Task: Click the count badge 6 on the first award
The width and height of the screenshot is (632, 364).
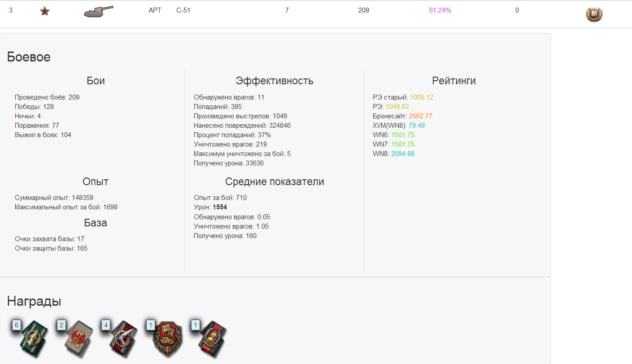Action: [x=17, y=325]
